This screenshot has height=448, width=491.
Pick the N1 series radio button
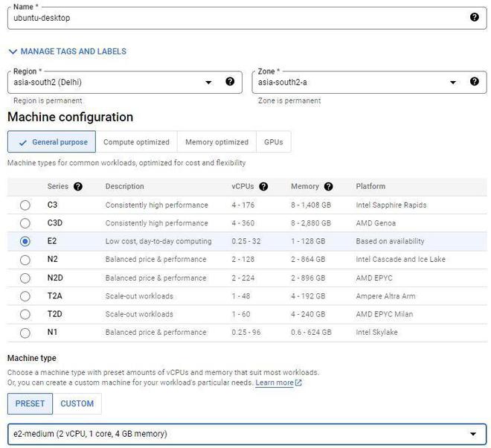pos(25,333)
